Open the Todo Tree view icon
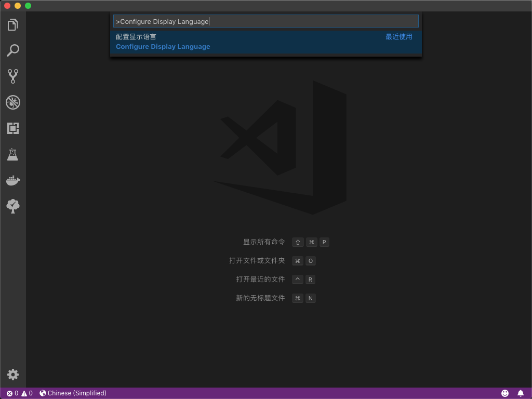This screenshot has height=399, width=532. click(13, 206)
